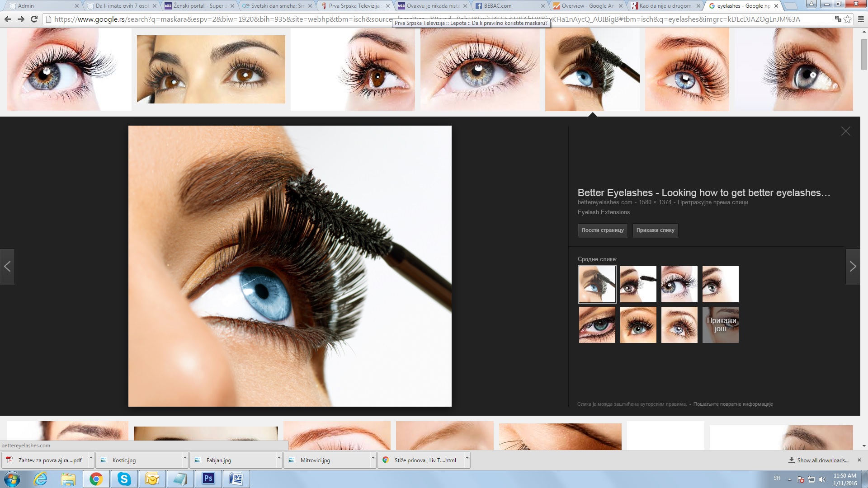
Task: Bookmark page with the star icon
Action: click(848, 19)
